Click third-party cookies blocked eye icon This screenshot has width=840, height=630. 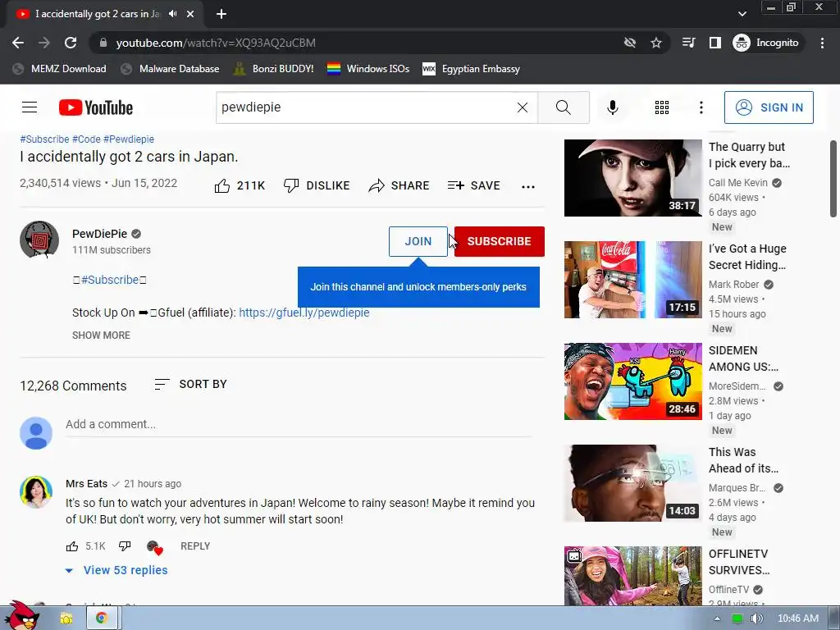(x=630, y=43)
